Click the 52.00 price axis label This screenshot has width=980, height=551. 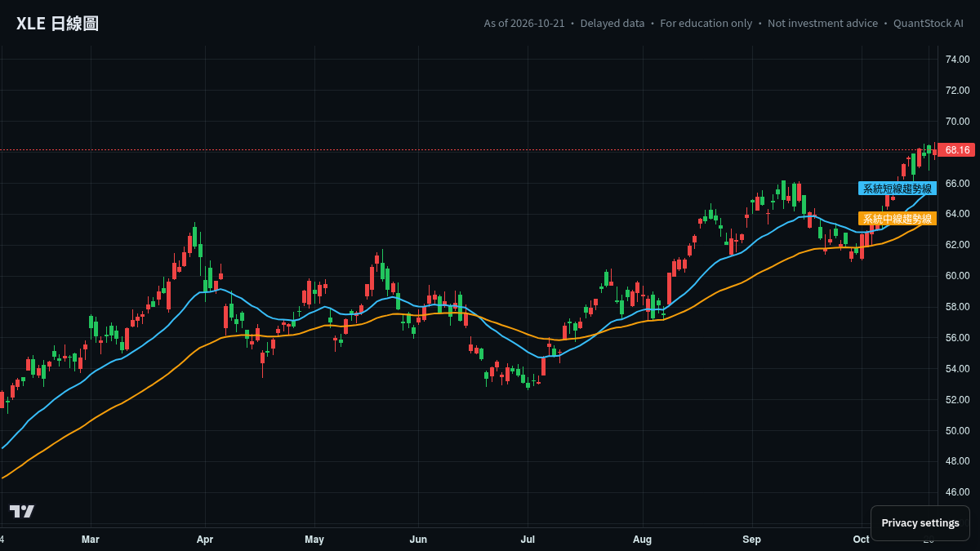(x=958, y=400)
